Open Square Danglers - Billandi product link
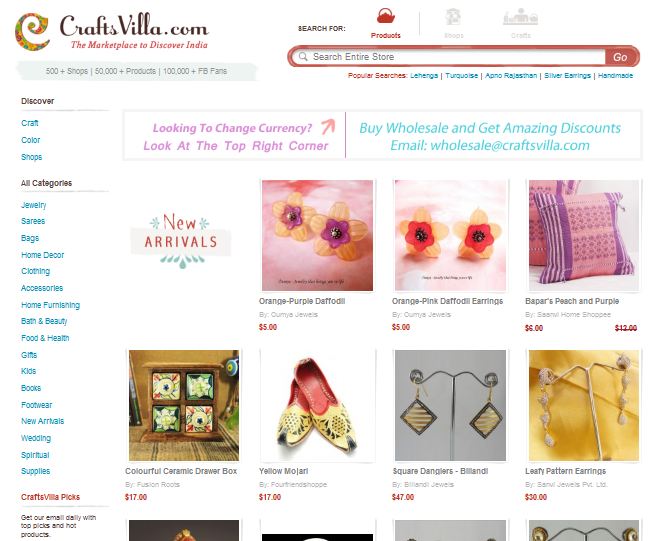666x541 pixels. [440, 471]
